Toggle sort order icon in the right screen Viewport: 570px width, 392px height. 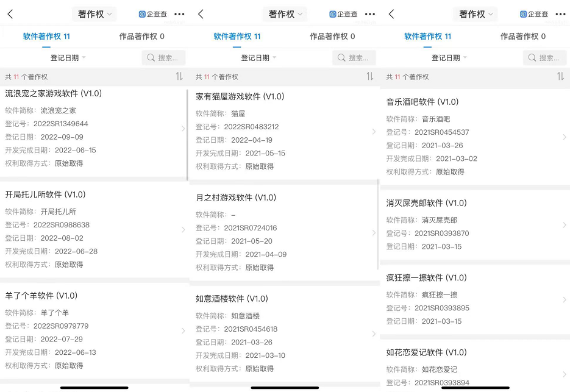coord(560,76)
